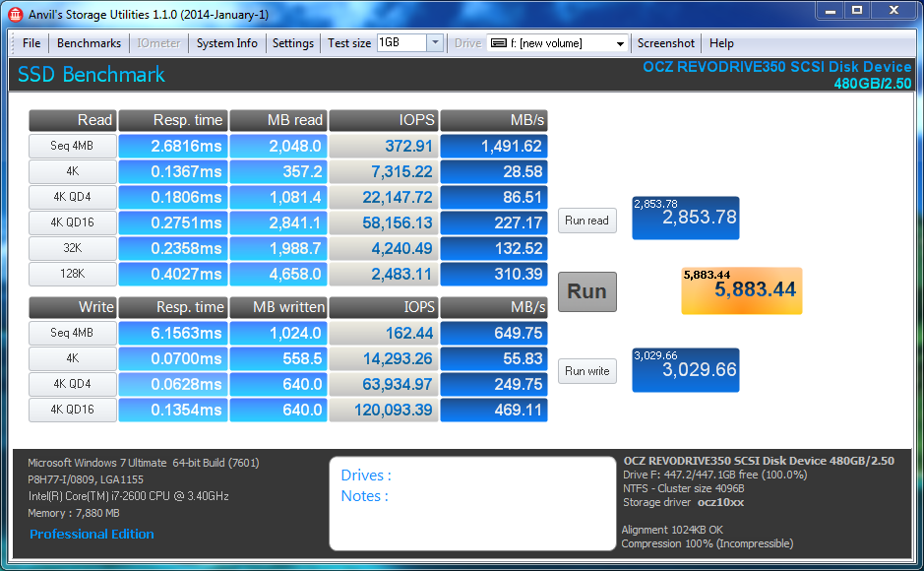Click the orange total score box

[741, 290]
